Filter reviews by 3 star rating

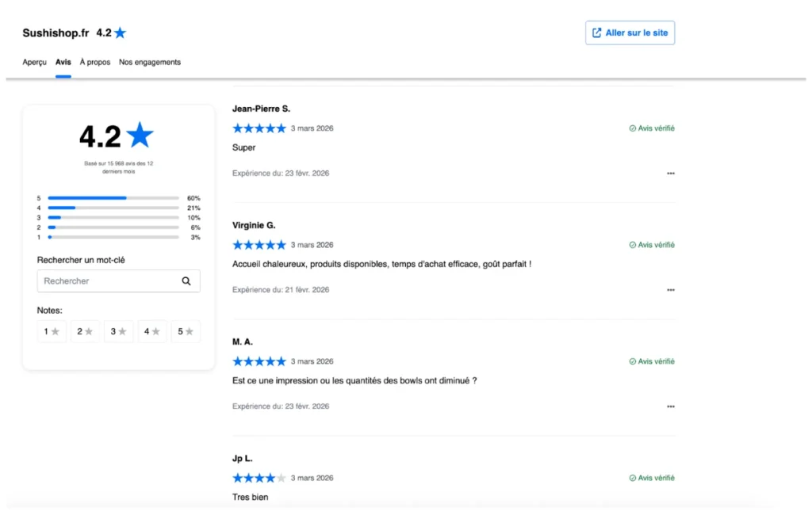pyautogui.click(x=119, y=332)
